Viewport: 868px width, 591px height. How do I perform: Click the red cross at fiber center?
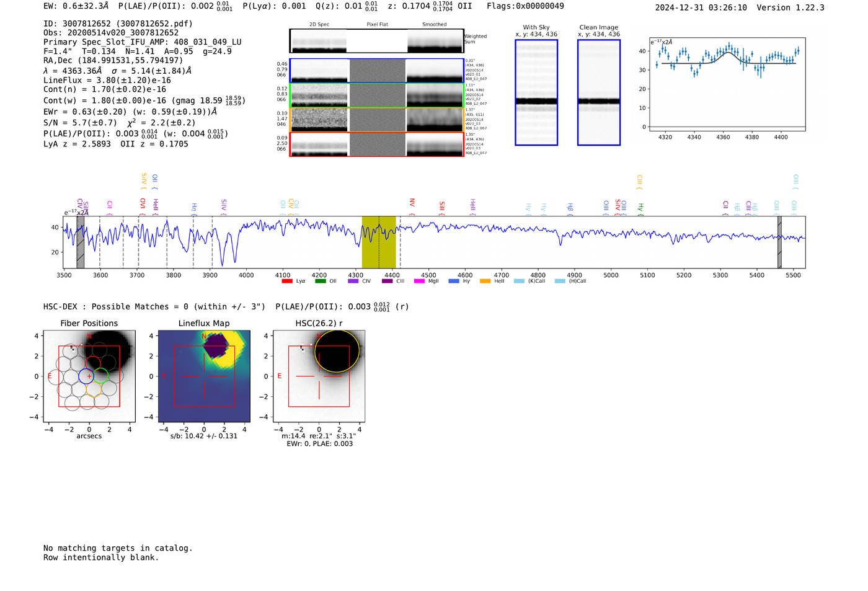89,376
